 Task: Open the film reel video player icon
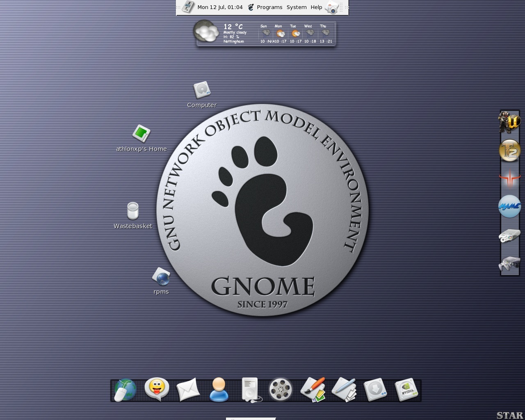coord(281,390)
